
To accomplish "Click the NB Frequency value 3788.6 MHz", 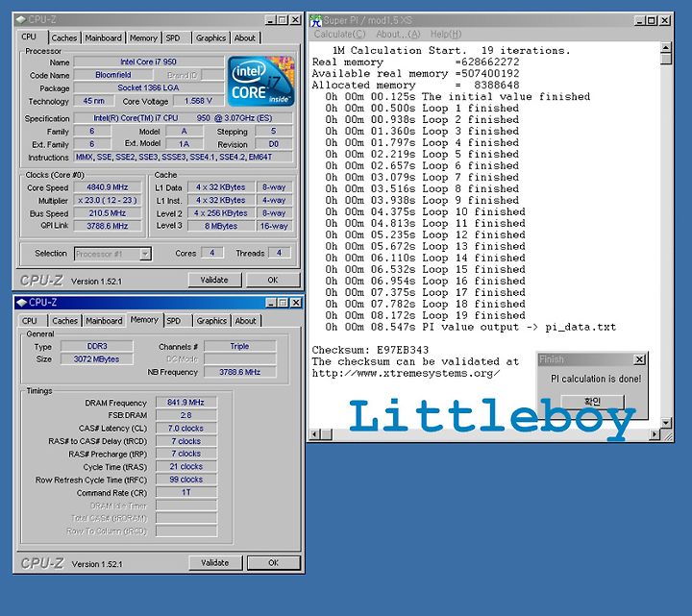I will pos(239,372).
